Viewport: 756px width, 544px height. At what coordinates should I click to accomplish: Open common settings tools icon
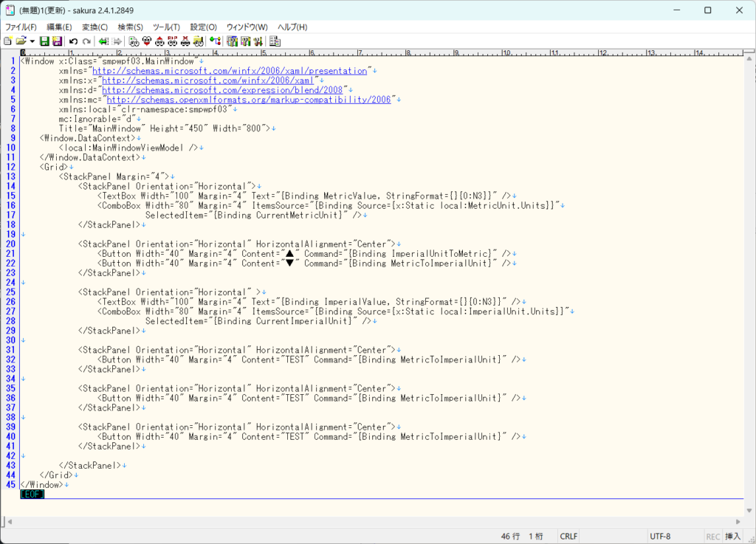click(x=258, y=41)
